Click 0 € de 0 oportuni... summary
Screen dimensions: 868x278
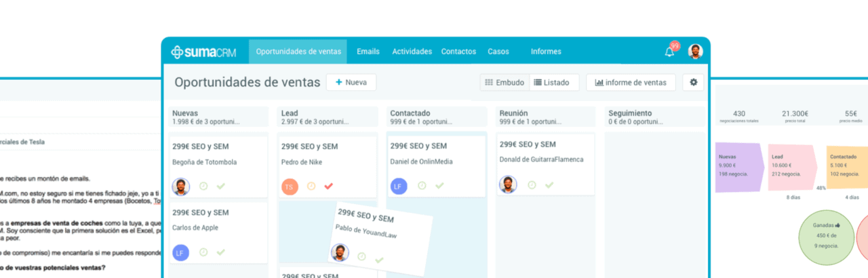tap(637, 122)
